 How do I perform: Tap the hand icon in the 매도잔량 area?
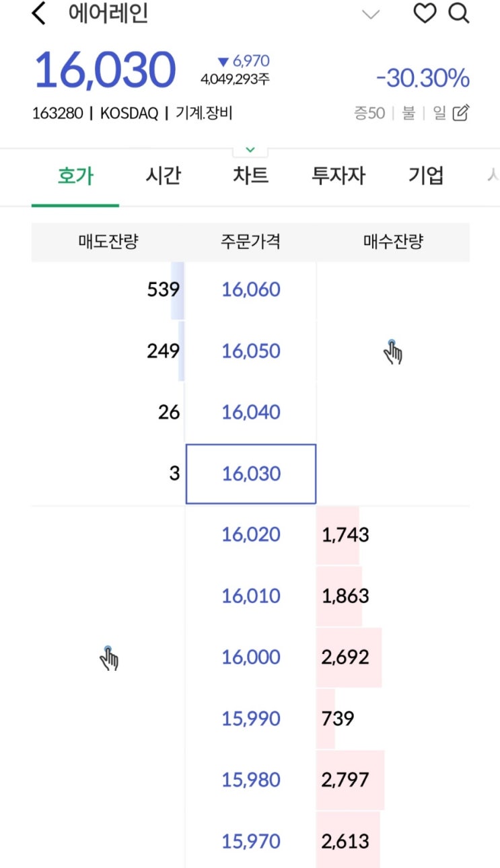108,658
